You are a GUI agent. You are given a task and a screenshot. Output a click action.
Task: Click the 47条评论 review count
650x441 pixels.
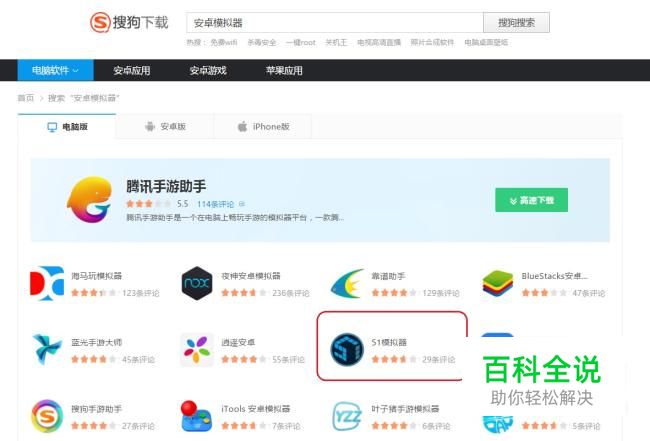pos(589,293)
